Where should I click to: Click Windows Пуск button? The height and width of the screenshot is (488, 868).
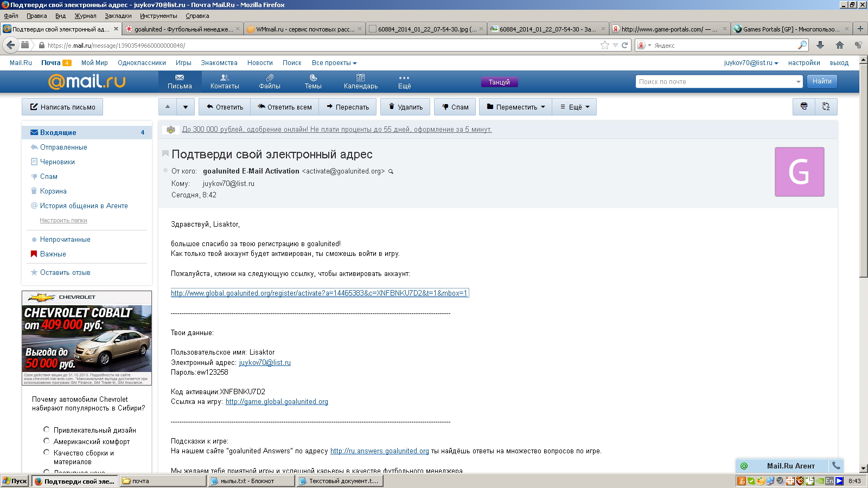(15, 481)
